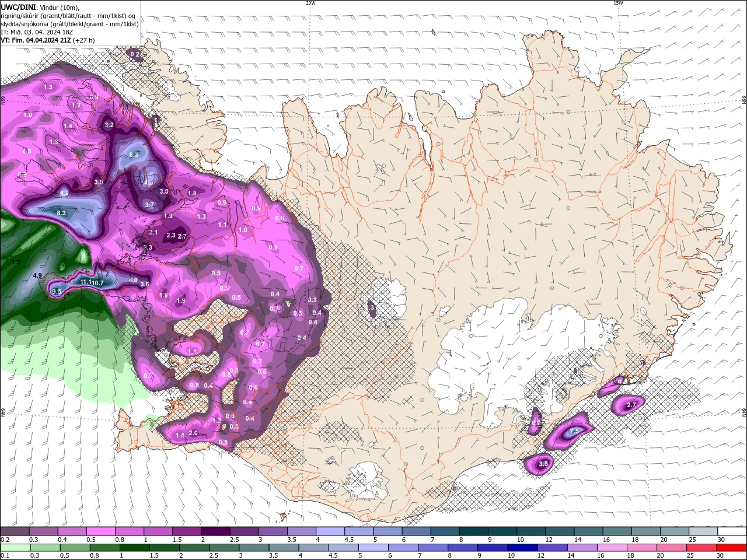Viewport: 747px width, 560px height.
Task: Click the 0.3–0.4 snow legend swatch
Action: coord(43,531)
